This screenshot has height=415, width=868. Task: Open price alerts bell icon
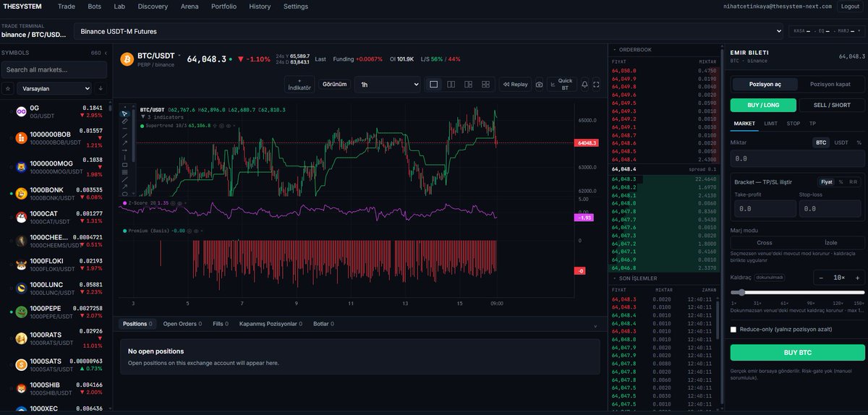(x=584, y=85)
